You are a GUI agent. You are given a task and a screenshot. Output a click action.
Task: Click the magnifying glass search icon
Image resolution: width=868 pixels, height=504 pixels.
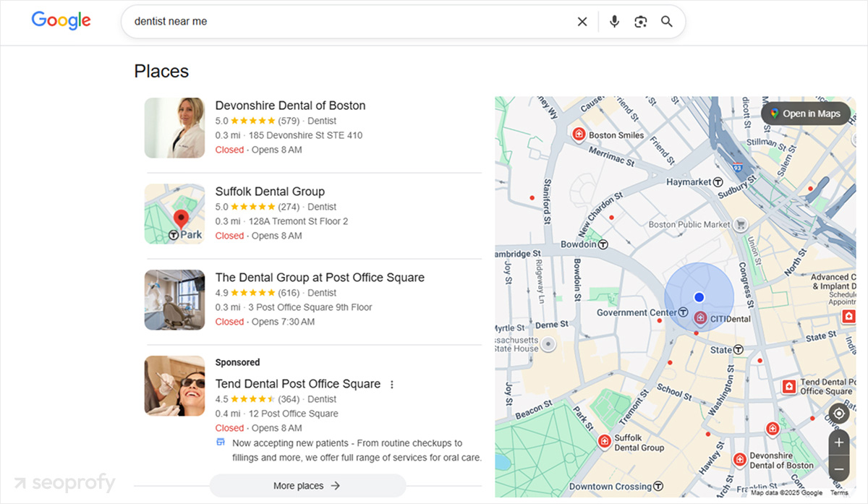[666, 22]
